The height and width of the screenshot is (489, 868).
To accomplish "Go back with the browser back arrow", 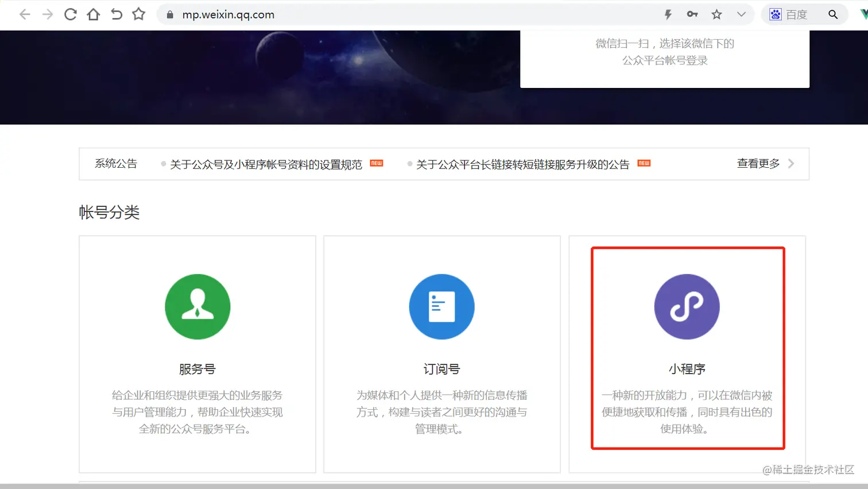I will click(25, 14).
